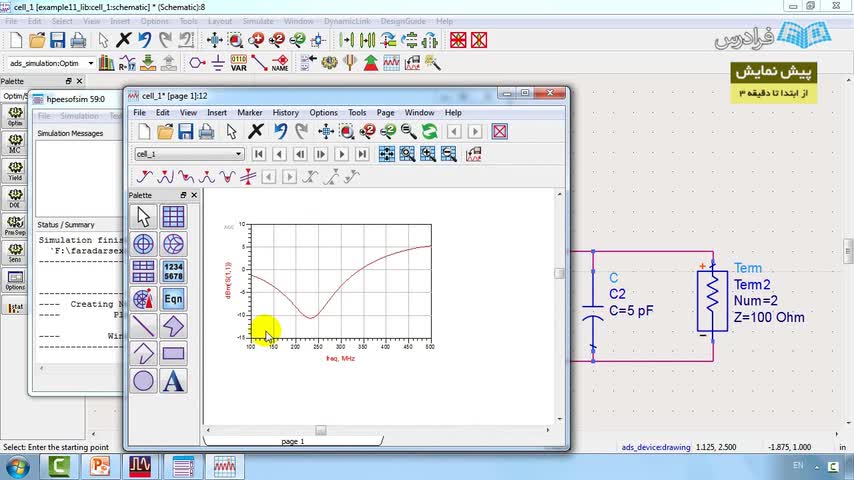Undock the data display Palette panel
Image resolution: width=854 pixels, height=480 pixels.
point(183,195)
